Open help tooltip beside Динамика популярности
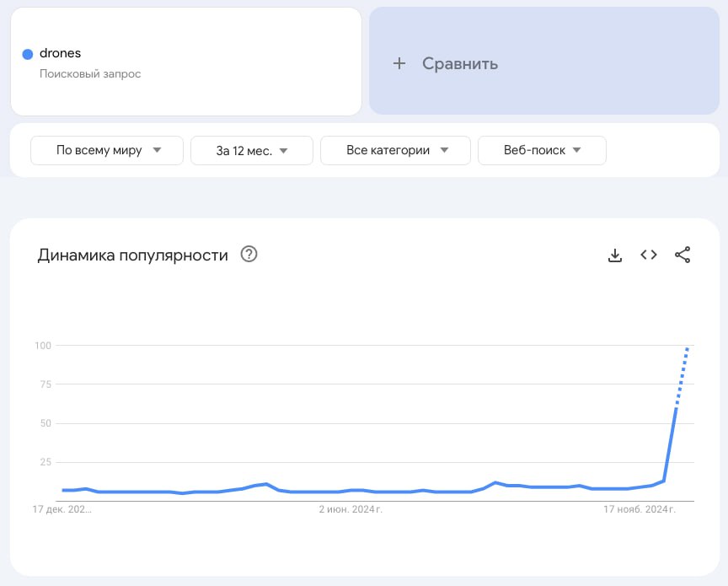The width and height of the screenshot is (728, 586). tap(249, 255)
